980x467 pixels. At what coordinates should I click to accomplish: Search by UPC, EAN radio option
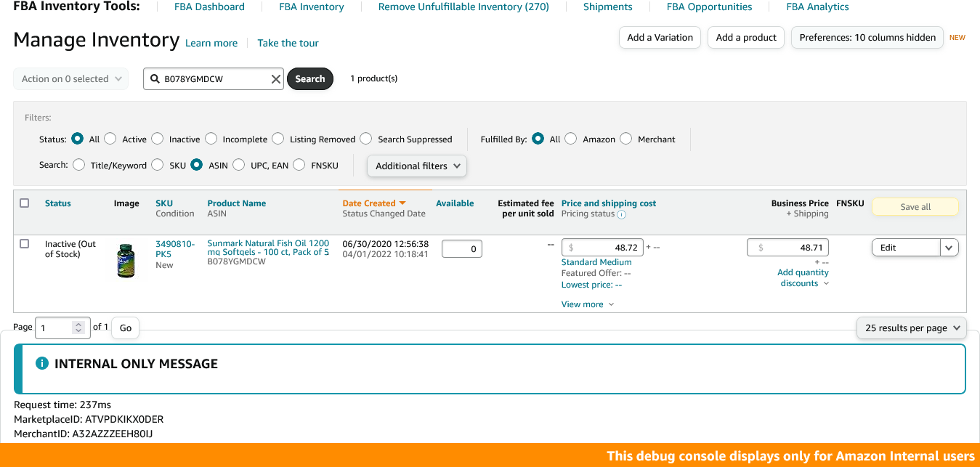tap(239, 165)
